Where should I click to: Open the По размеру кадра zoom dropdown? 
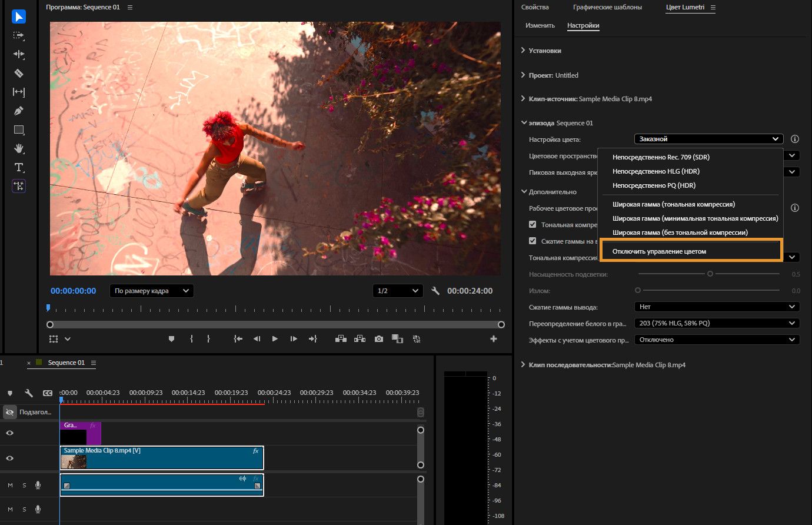[152, 291]
